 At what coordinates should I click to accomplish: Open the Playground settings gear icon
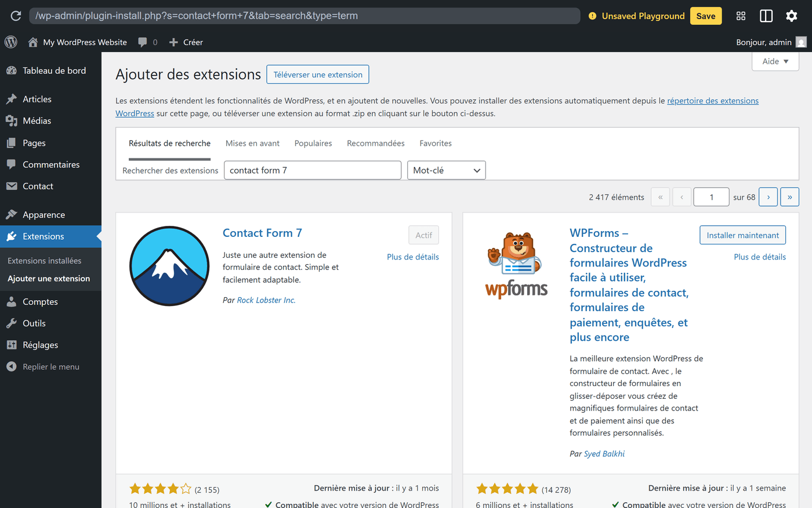click(x=792, y=16)
